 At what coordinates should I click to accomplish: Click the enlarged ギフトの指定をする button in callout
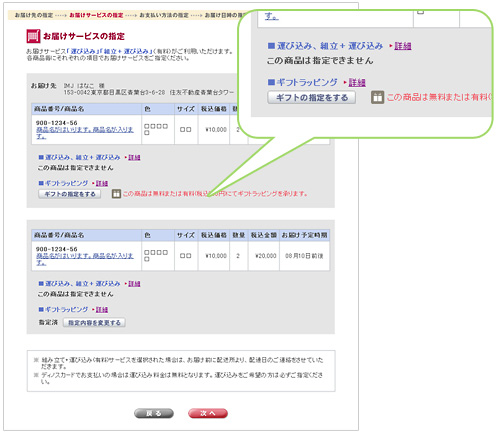coord(312,98)
